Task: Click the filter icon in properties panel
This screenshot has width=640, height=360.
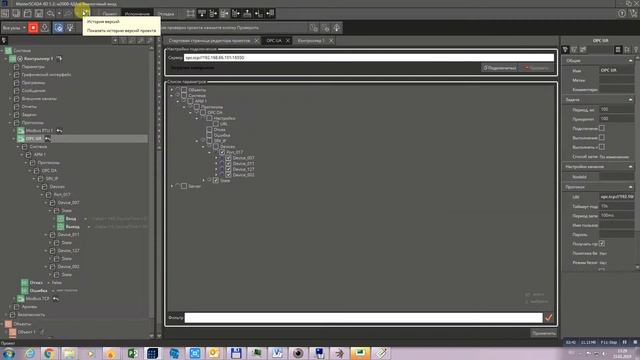Action: pyautogui.click(x=565, y=50)
